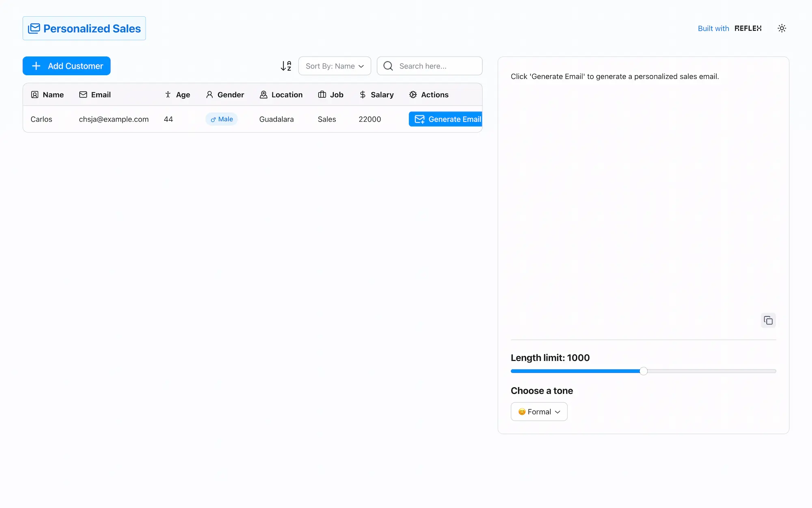Click the Email column header icon
Screen dimensions: 812x508
(x=83, y=94)
